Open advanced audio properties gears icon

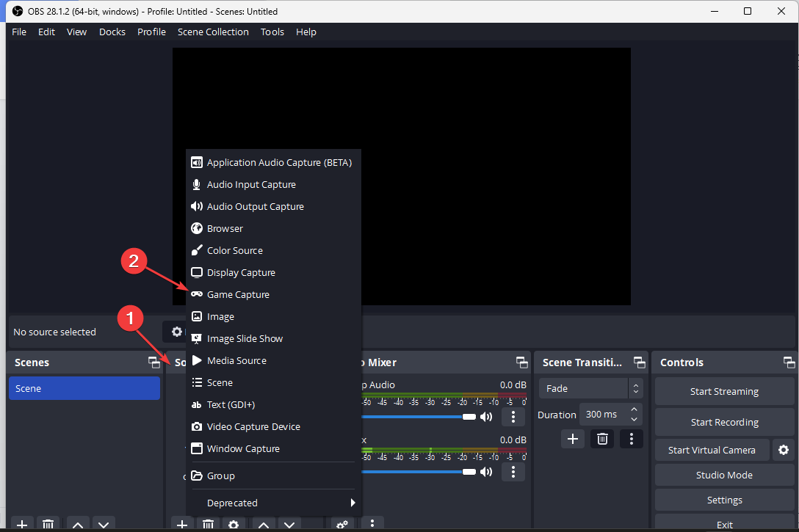(x=342, y=524)
